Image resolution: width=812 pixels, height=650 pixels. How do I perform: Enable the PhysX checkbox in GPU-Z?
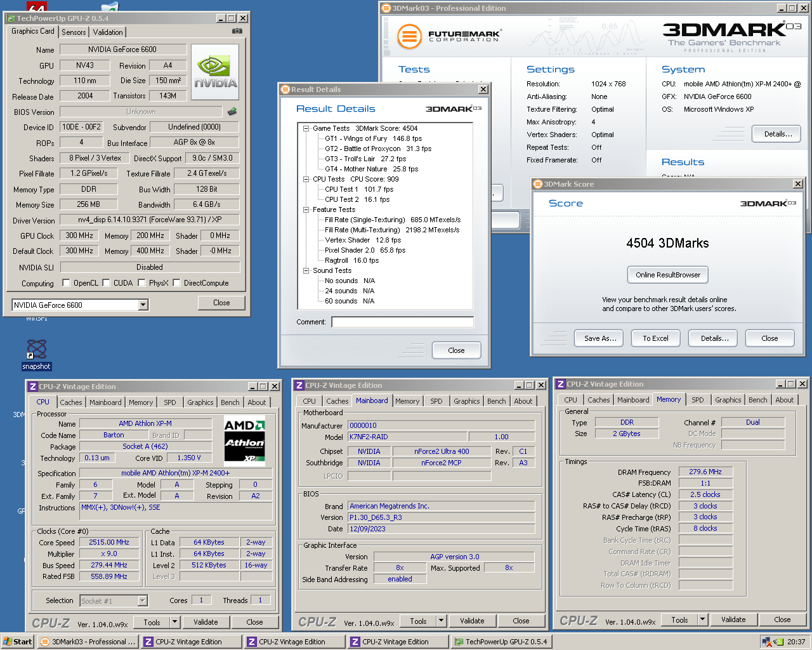[x=141, y=283]
